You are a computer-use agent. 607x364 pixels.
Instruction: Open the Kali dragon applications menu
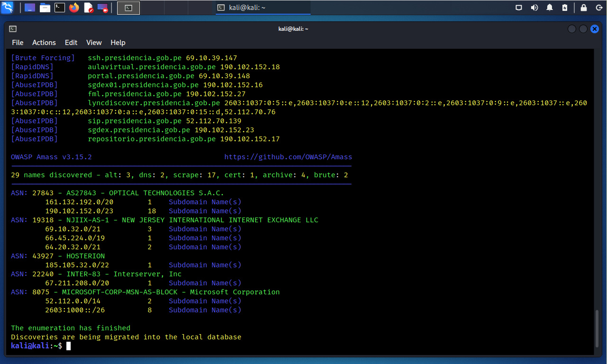pyautogui.click(x=8, y=8)
